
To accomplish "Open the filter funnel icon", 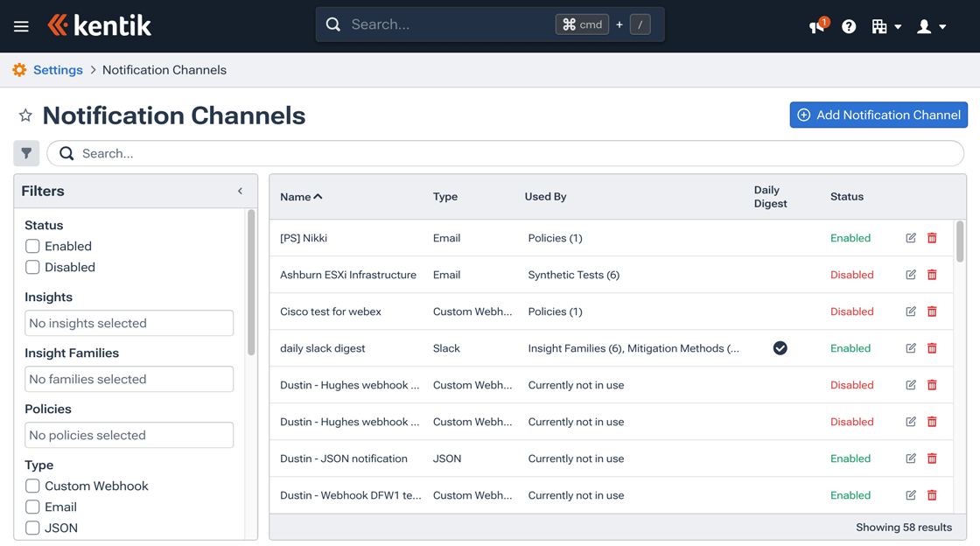I will (x=25, y=153).
